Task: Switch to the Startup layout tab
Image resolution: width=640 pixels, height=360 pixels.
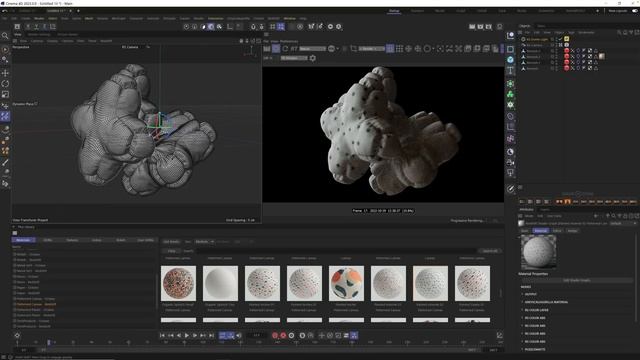Action: tap(394, 11)
